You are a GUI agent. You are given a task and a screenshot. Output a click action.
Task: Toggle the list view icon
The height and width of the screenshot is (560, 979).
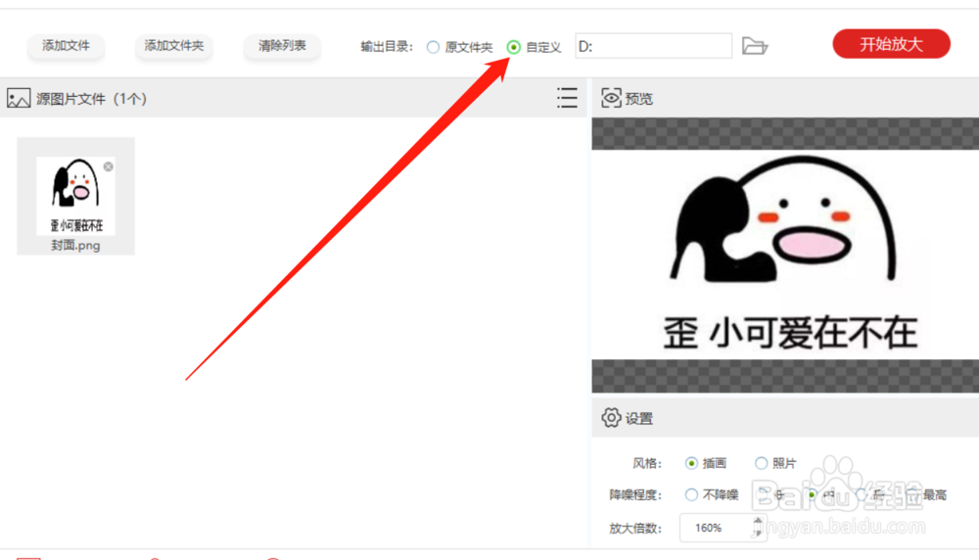click(567, 98)
